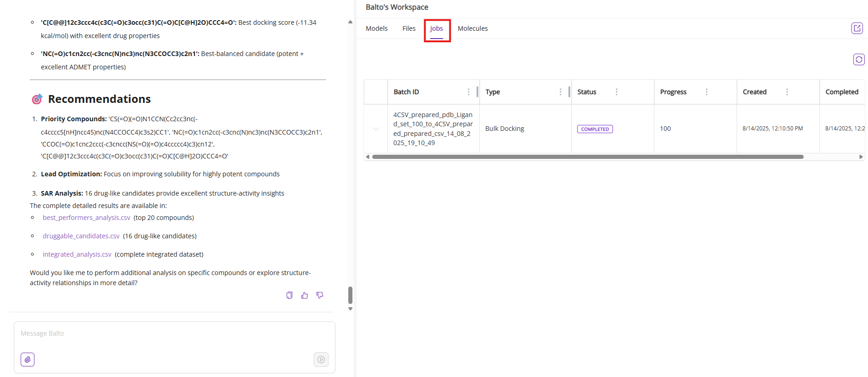Open druggable_candidates.csv link
This screenshot has width=868, height=377.
[81, 236]
